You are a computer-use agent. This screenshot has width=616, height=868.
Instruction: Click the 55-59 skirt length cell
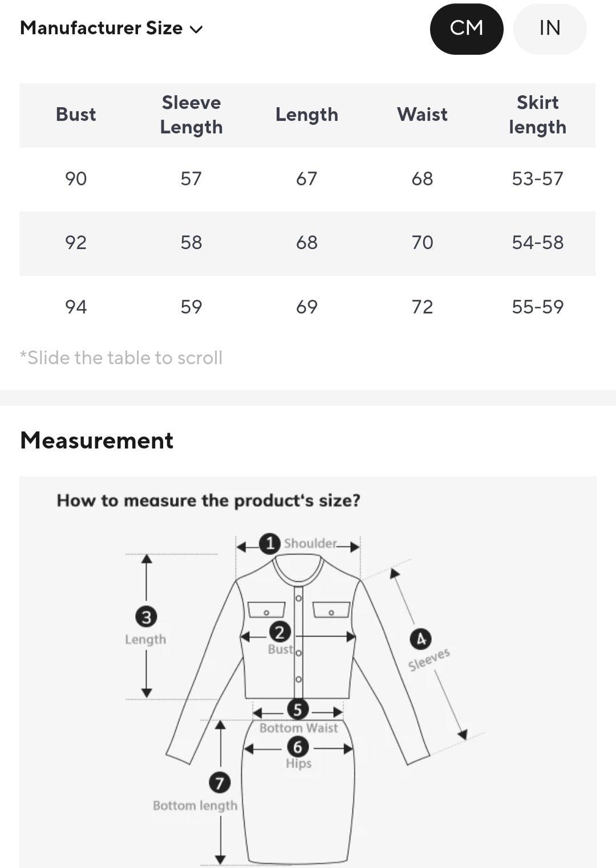point(537,307)
